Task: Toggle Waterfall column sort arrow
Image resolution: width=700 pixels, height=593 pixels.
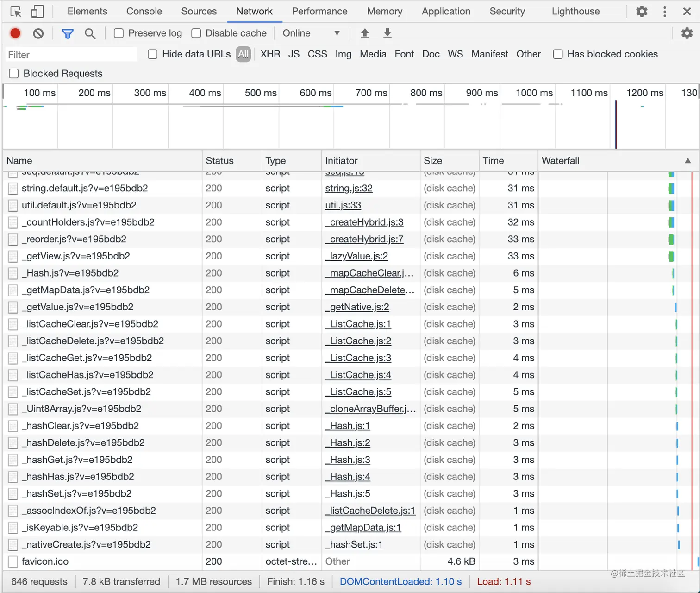Action: pyautogui.click(x=687, y=161)
